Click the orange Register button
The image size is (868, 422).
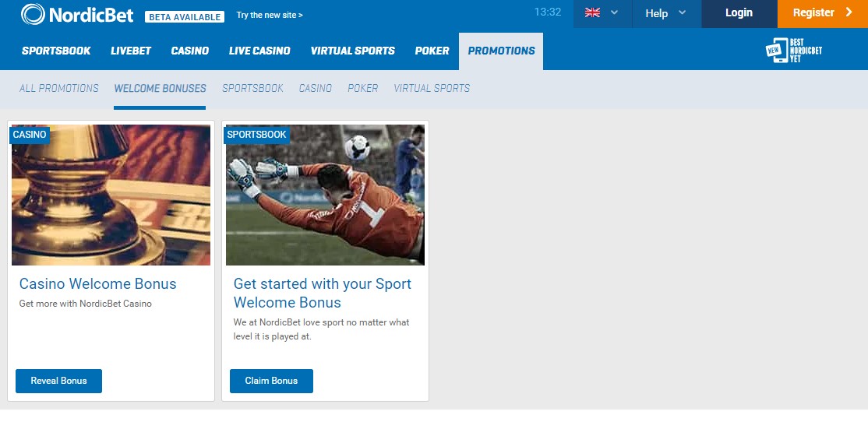[x=823, y=13]
